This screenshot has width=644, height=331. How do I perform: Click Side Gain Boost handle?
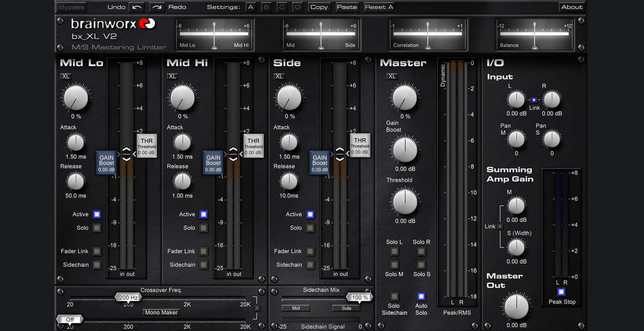319,162
